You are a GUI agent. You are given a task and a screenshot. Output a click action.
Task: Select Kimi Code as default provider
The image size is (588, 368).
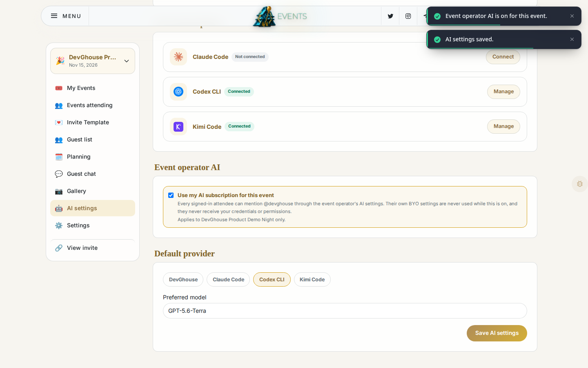[x=312, y=280]
